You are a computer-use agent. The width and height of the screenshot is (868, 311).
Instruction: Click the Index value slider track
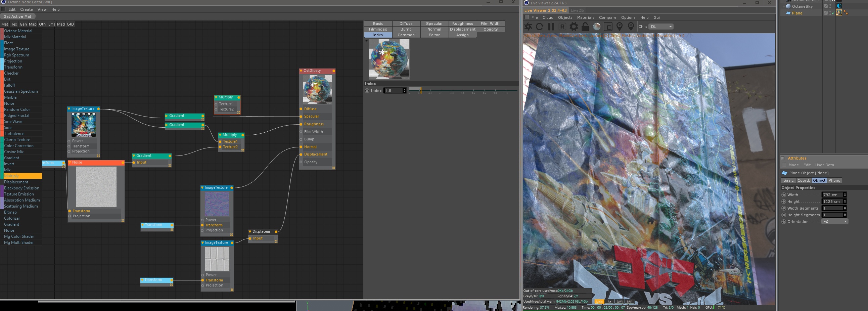pos(463,90)
